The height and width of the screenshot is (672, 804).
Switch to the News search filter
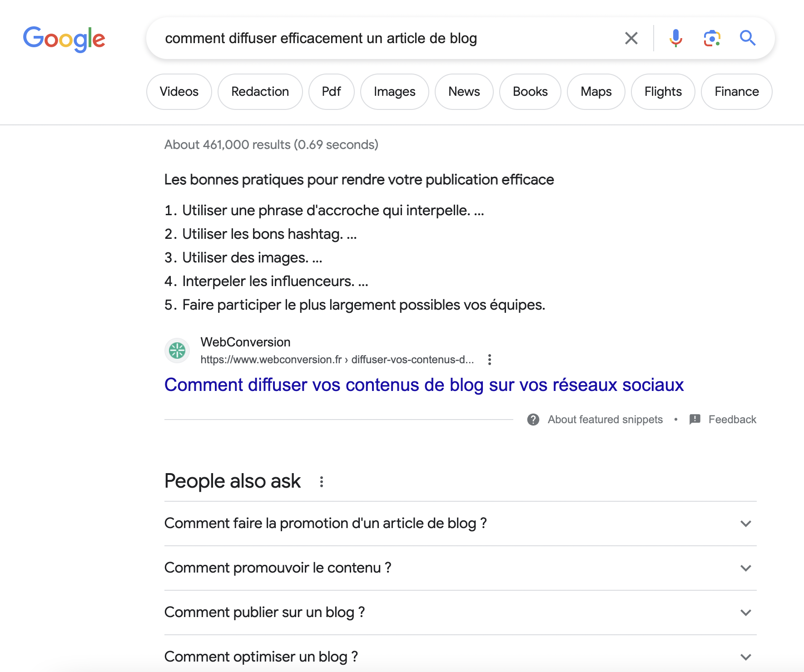click(x=464, y=91)
